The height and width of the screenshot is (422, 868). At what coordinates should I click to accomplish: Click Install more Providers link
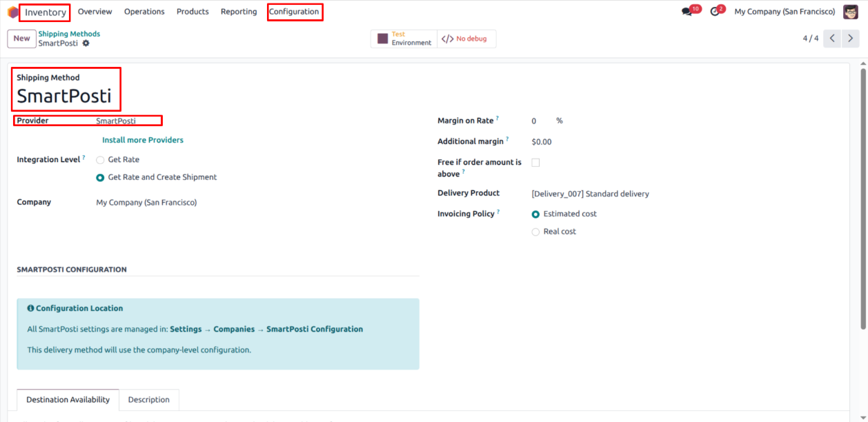(143, 140)
